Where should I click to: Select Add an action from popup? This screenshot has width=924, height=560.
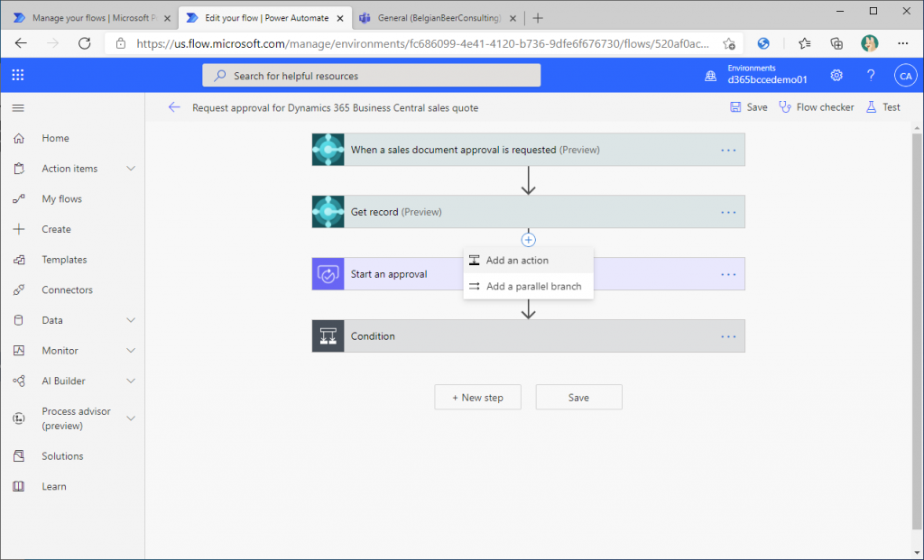coord(528,261)
